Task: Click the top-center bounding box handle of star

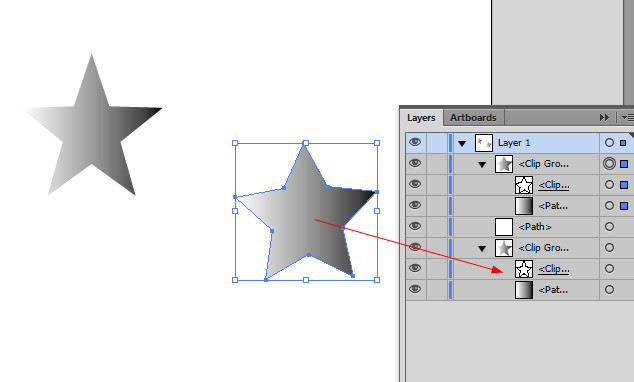Action: click(x=306, y=143)
